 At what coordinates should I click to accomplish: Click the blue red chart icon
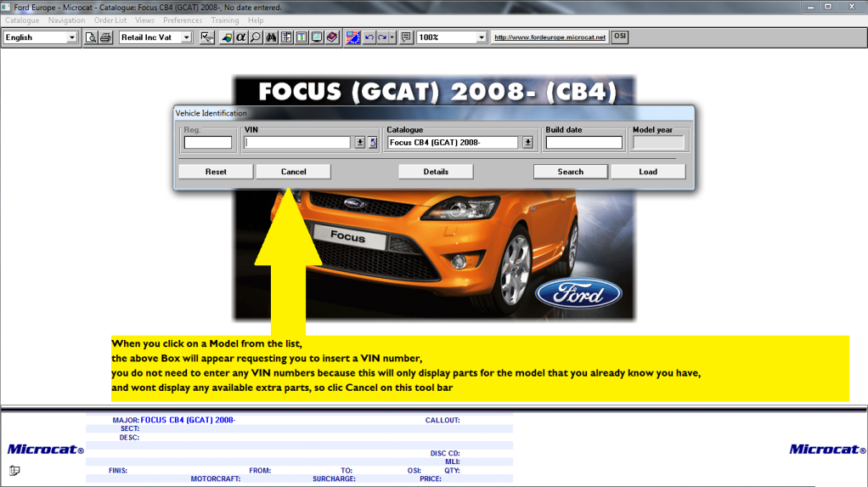point(352,37)
